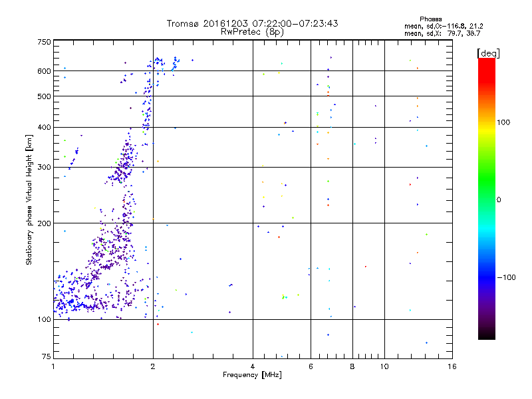The width and height of the screenshot is (532, 399).
Task: Click the 'mean, sd,O:-116.8, 21.2' line
Action: (444, 26)
